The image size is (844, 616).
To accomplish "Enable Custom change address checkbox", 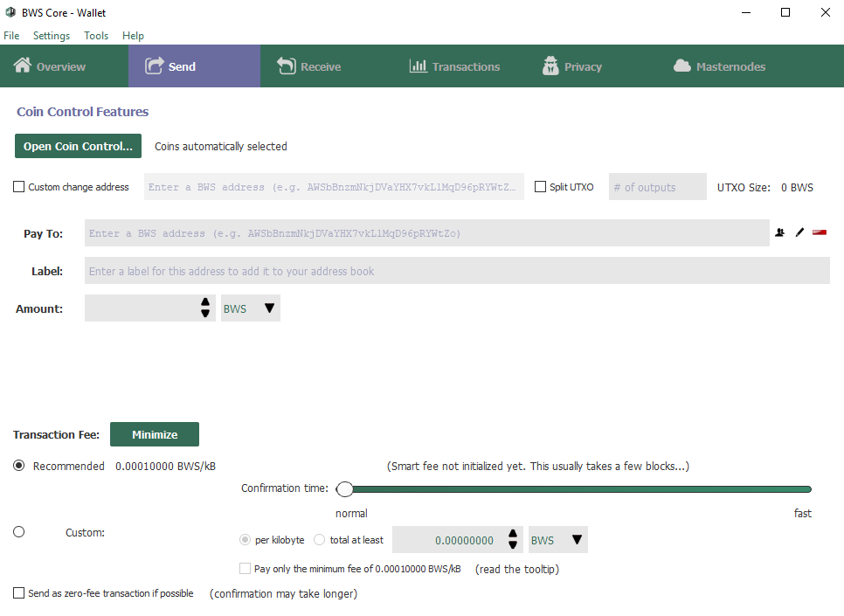I will [19, 187].
